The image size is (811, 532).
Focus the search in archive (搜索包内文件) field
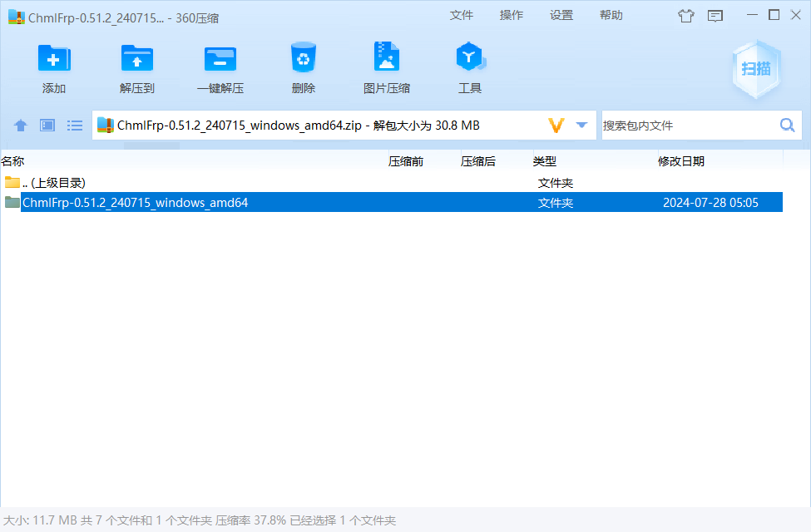click(686, 126)
